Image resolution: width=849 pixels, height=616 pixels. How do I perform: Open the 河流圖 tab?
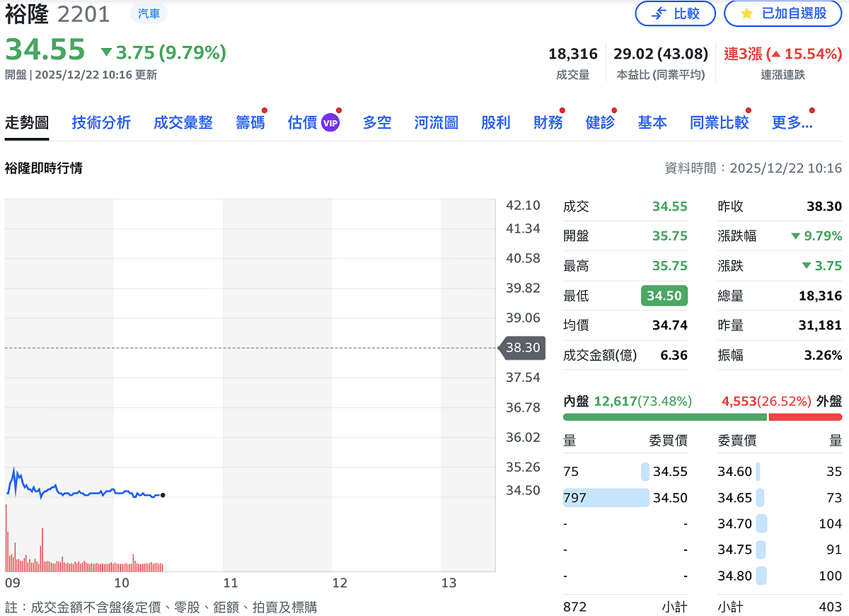(437, 122)
